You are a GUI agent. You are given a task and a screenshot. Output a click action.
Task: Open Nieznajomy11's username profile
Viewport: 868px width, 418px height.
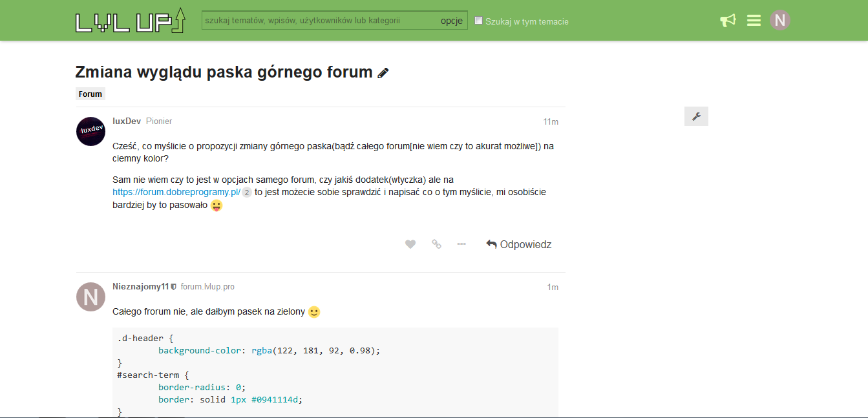point(140,287)
